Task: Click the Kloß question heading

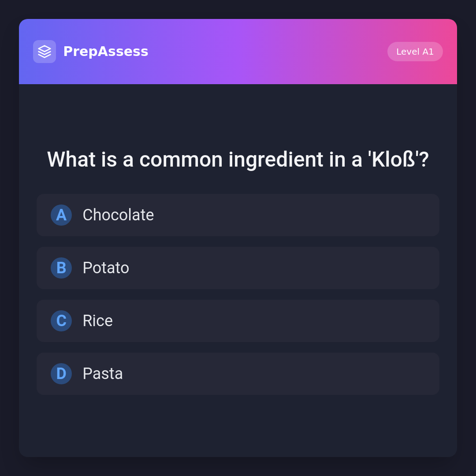Action: click(x=238, y=160)
